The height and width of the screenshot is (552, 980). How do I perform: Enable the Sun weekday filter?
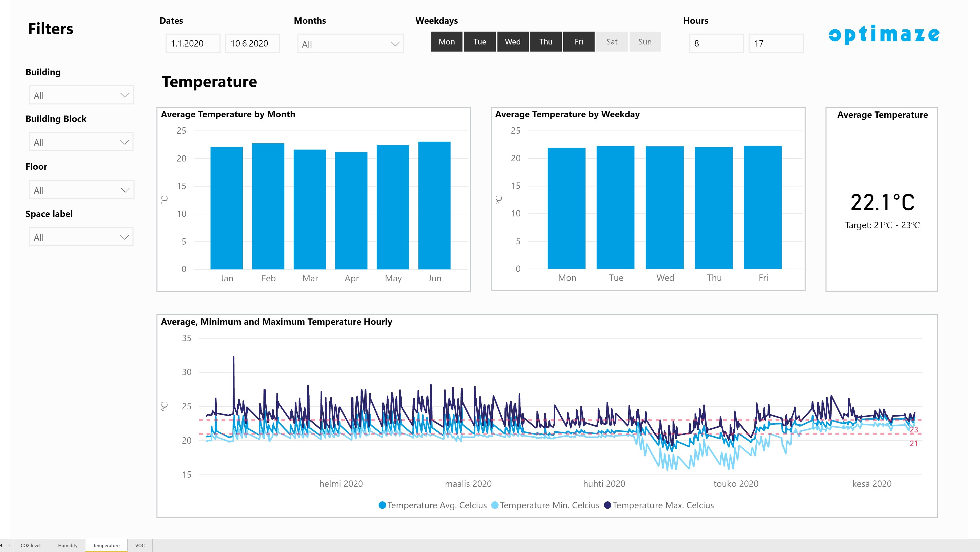[x=645, y=42]
